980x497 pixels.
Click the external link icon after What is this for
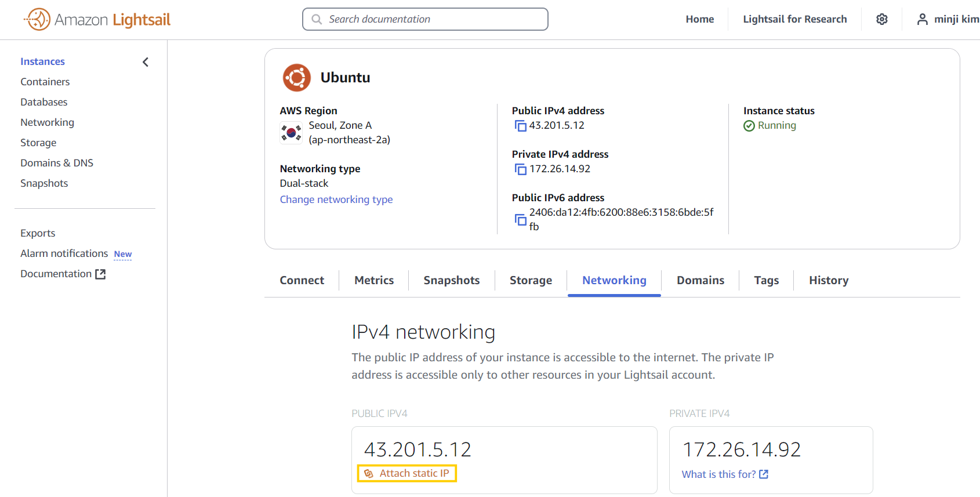click(764, 474)
